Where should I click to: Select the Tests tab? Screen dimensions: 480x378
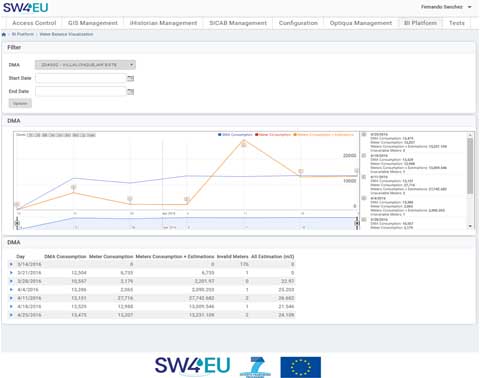tap(456, 23)
